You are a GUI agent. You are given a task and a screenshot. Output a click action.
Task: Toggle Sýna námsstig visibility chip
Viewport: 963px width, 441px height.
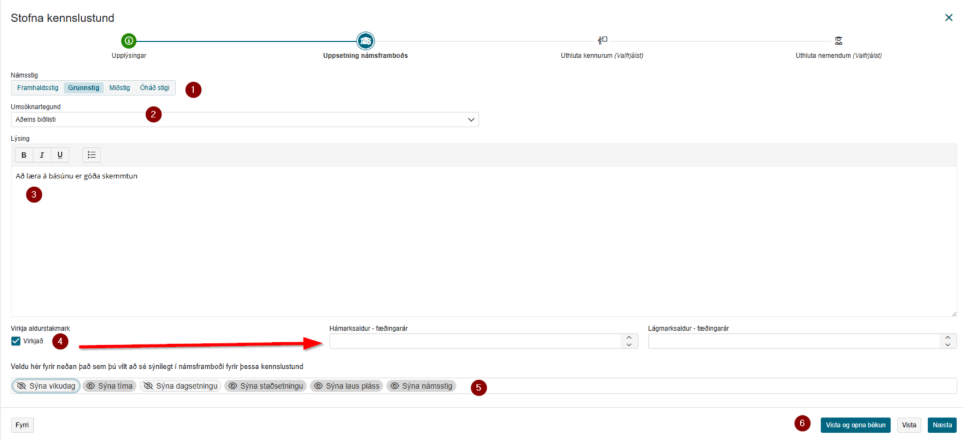(421, 386)
